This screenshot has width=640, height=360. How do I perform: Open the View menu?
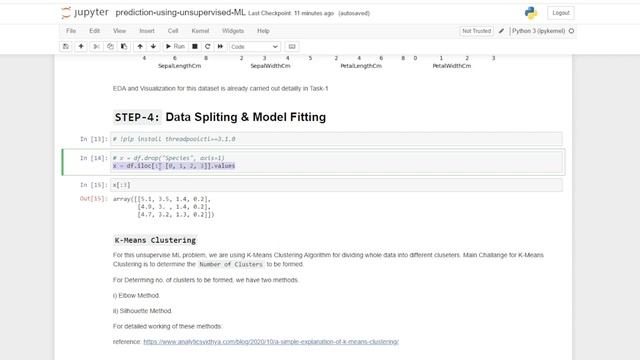click(119, 31)
